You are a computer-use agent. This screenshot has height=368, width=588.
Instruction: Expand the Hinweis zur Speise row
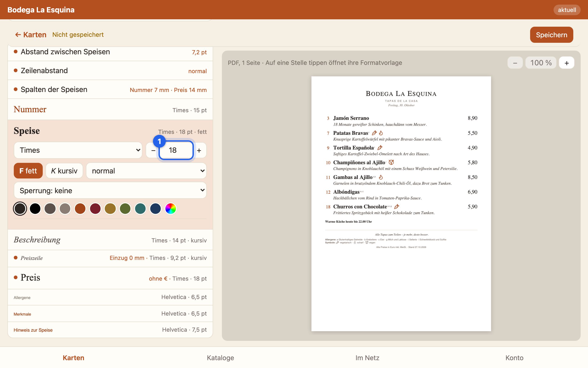coord(110,330)
